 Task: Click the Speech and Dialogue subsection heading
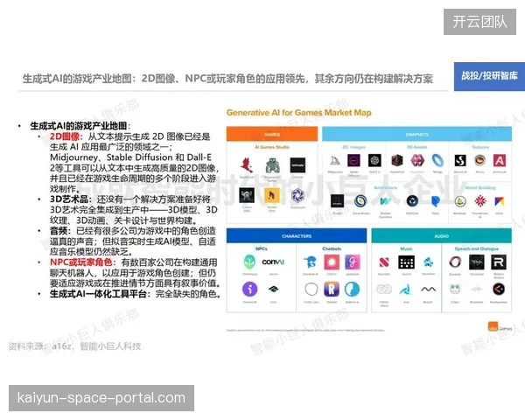point(477,248)
